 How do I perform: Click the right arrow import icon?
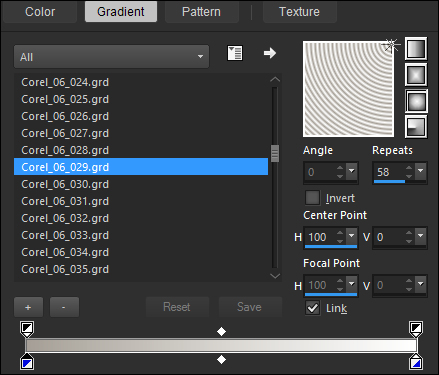click(270, 53)
